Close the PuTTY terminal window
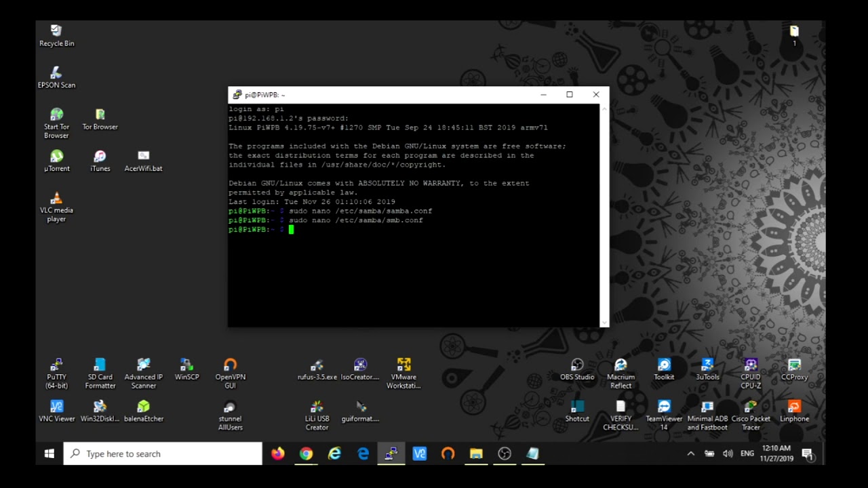 pyautogui.click(x=596, y=95)
